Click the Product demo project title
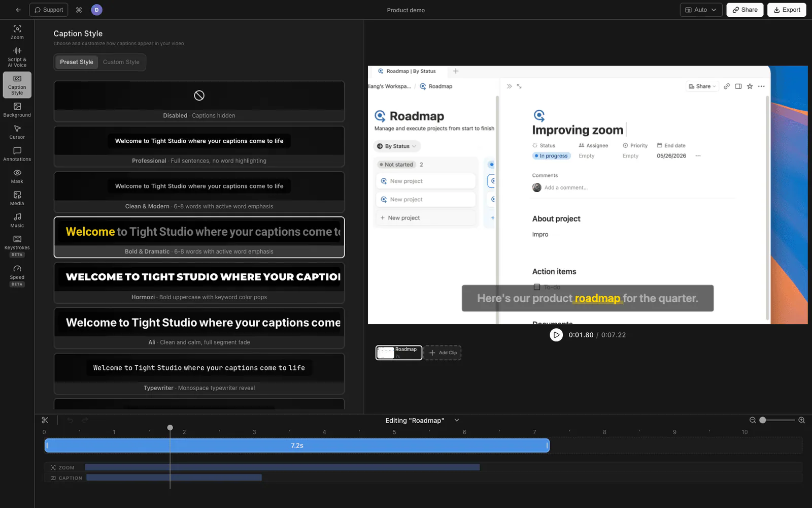Viewport: 812px width, 508px height. (406, 10)
